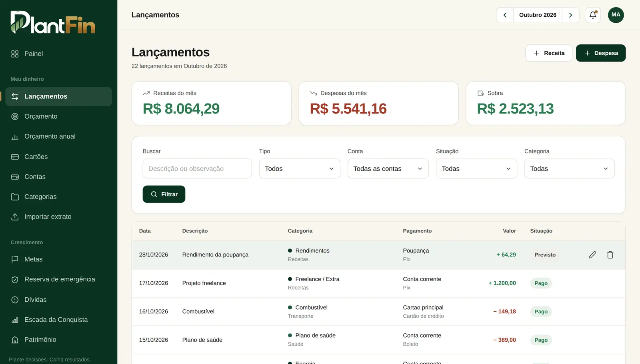Open Importar extrato page
The width and height of the screenshot is (640, 364).
point(59,217)
